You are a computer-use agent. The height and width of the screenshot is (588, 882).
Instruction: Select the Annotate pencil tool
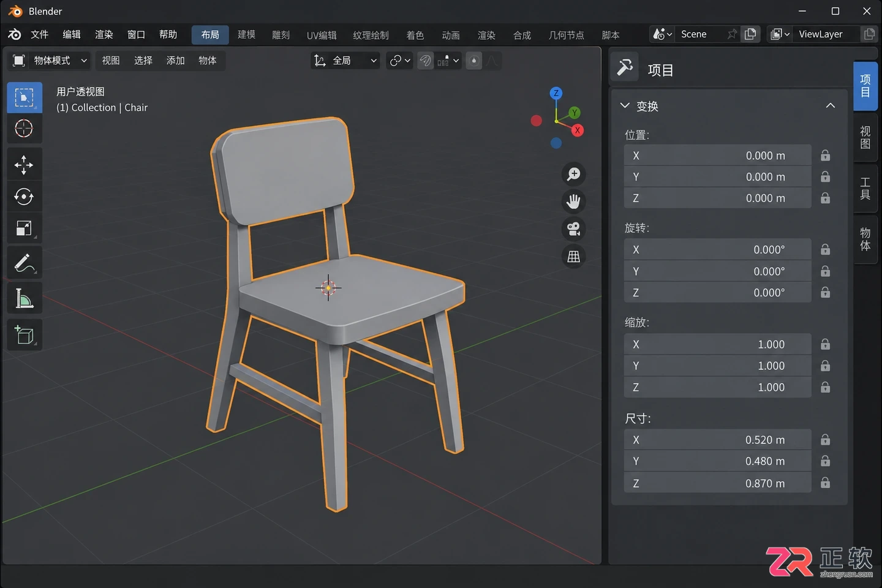[24, 264]
